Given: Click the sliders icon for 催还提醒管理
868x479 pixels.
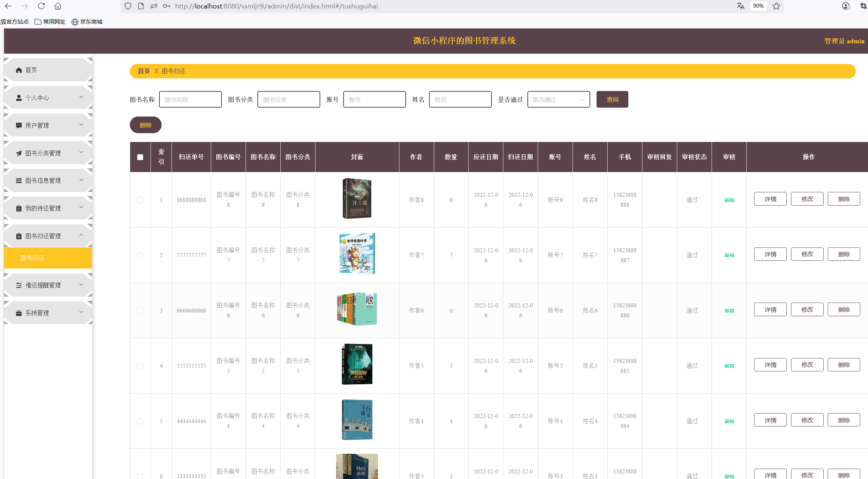Looking at the screenshot, I should coord(19,285).
